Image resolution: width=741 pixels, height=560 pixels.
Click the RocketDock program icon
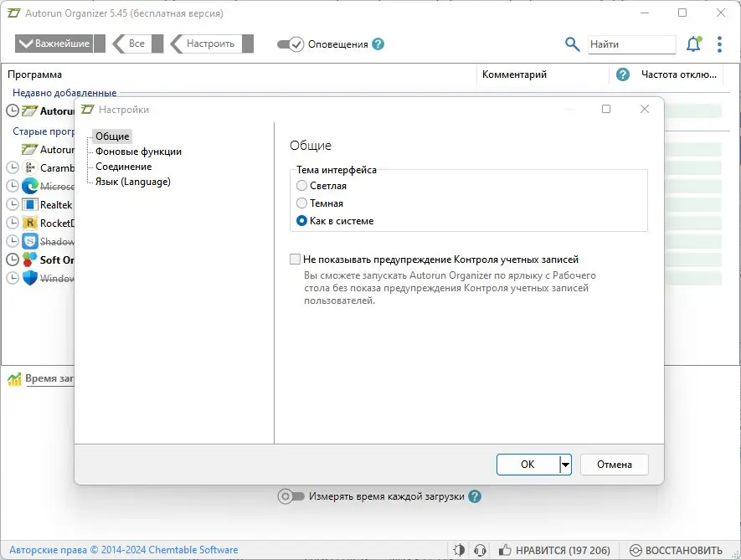coord(30,223)
